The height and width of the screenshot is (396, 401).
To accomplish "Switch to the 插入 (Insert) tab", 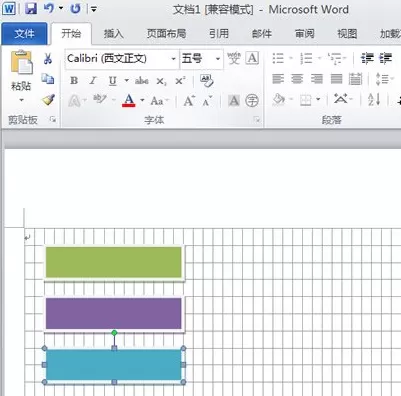I will [114, 34].
